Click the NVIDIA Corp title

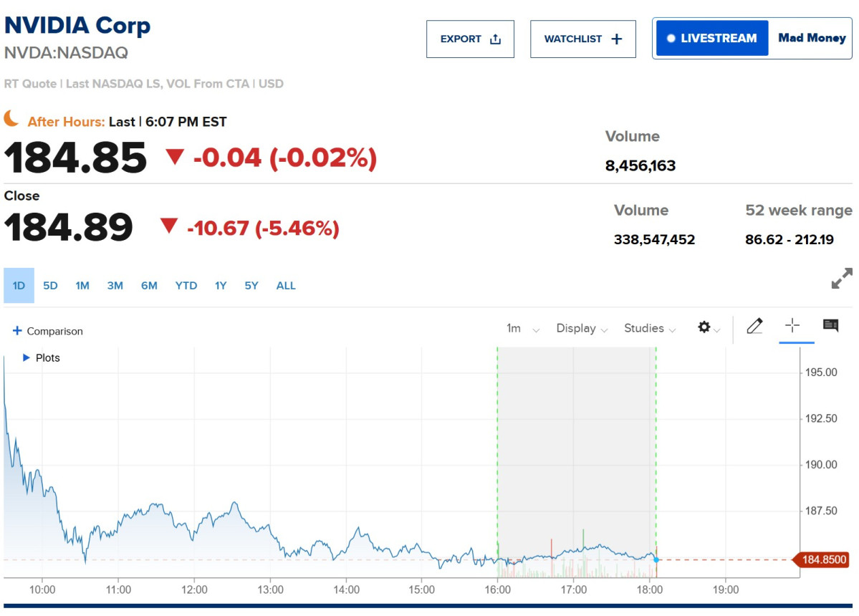coord(77,26)
